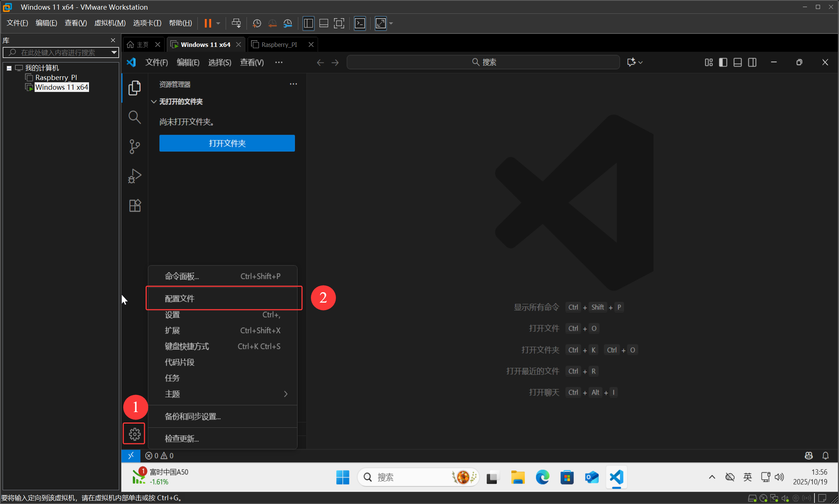Open Outlook from guest taskbar
This screenshot has width=839, height=504.
(x=591, y=477)
